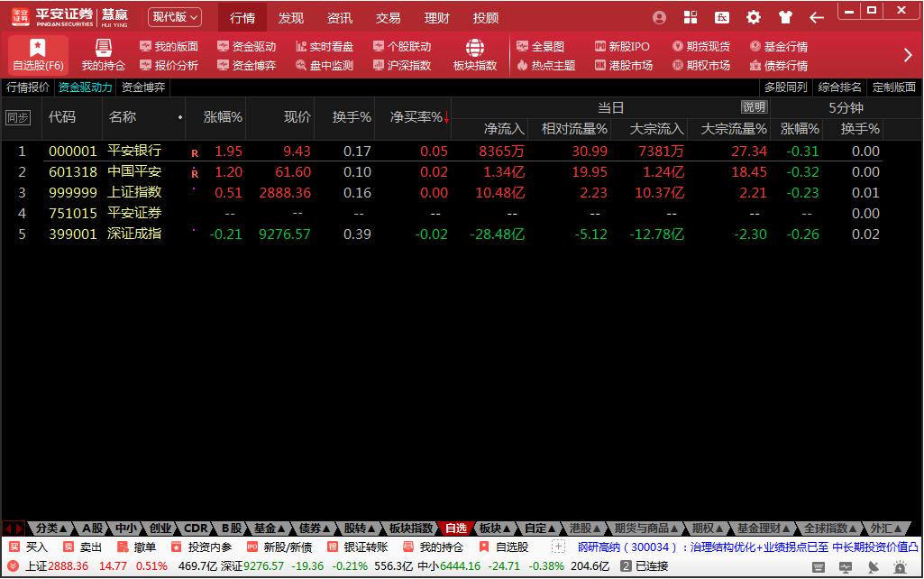Viewport: 924px width, 579px height.
Task: Open 实时看盘 toolbar item
Action: click(x=325, y=46)
